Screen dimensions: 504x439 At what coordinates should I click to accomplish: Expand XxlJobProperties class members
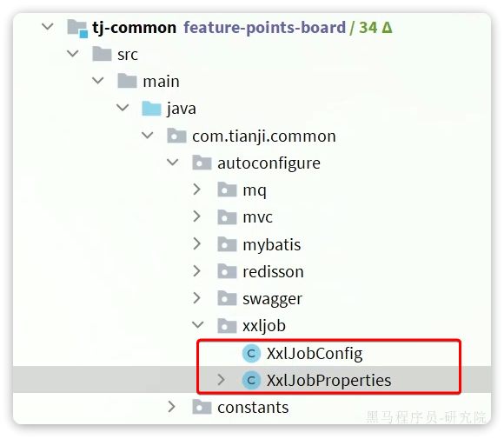[x=221, y=380]
